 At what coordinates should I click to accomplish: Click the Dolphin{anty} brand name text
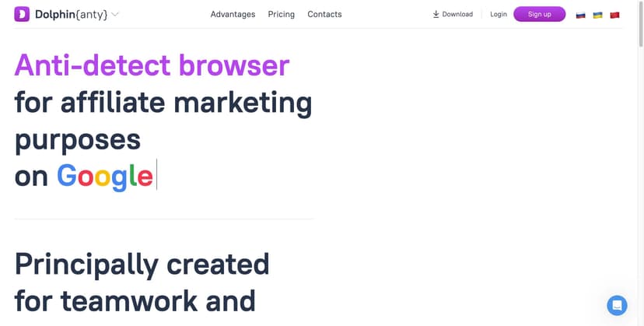pos(71,14)
